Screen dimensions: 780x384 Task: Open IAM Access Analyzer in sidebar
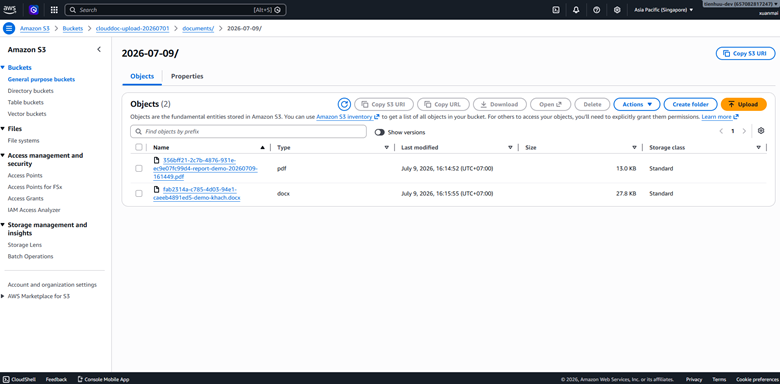(34, 210)
